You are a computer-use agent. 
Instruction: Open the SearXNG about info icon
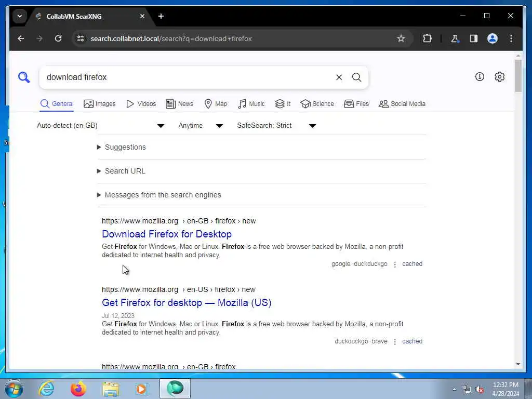480,77
